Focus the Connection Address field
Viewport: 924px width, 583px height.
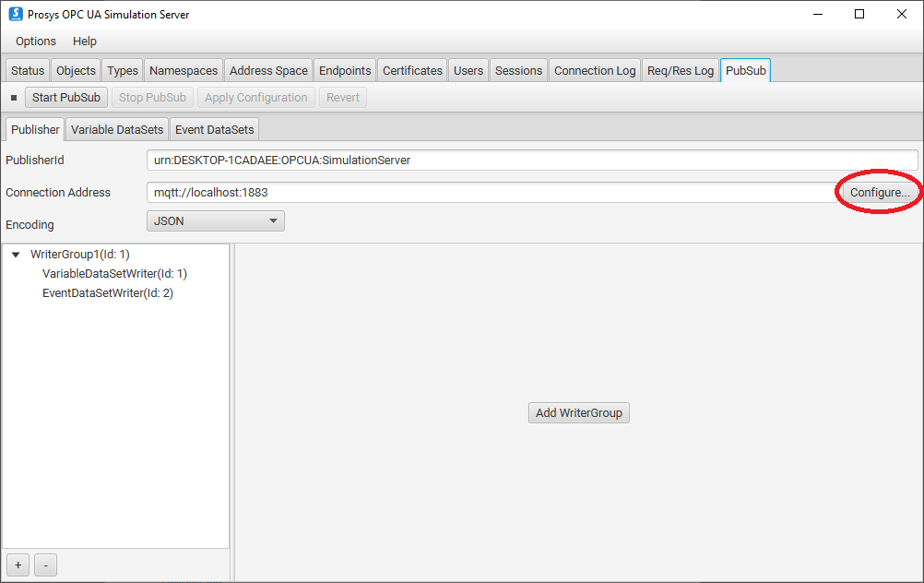492,193
